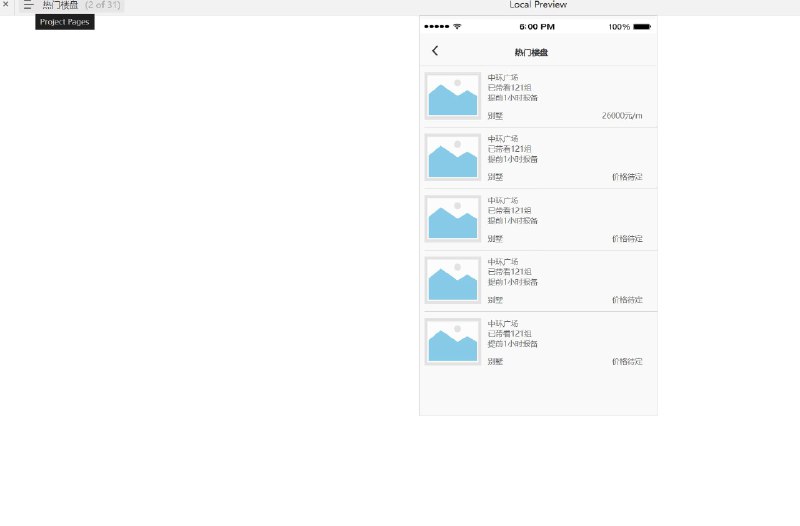Click the Local Preview title text

point(538,5)
